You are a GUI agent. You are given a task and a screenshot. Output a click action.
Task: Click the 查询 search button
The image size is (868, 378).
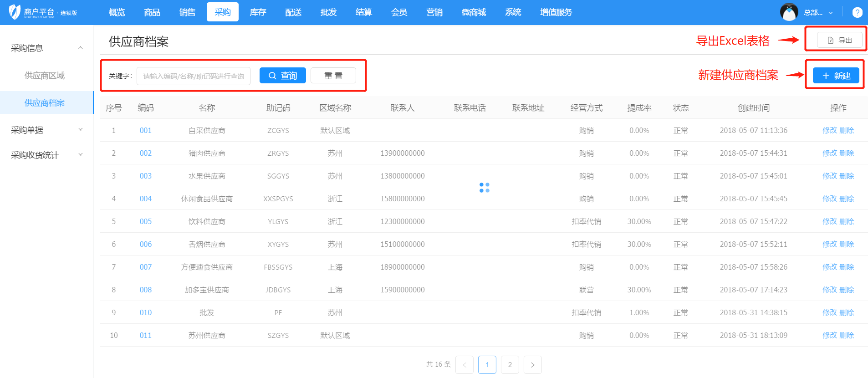tap(282, 76)
